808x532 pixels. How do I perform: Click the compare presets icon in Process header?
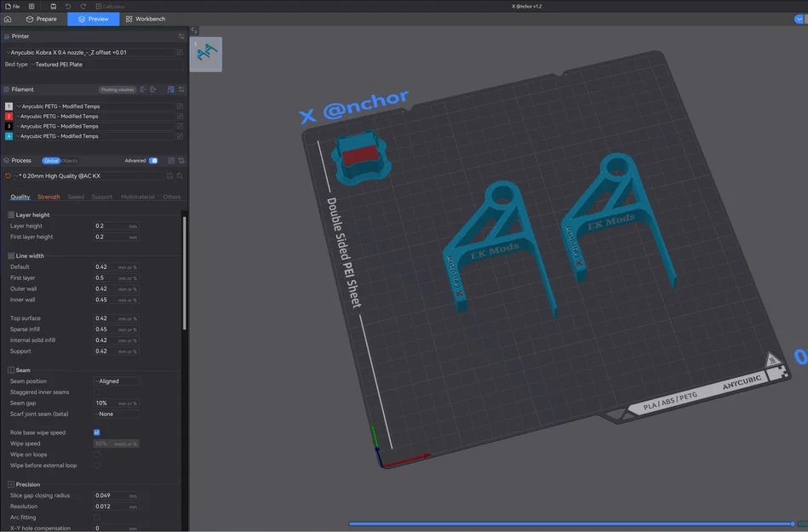tap(171, 161)
